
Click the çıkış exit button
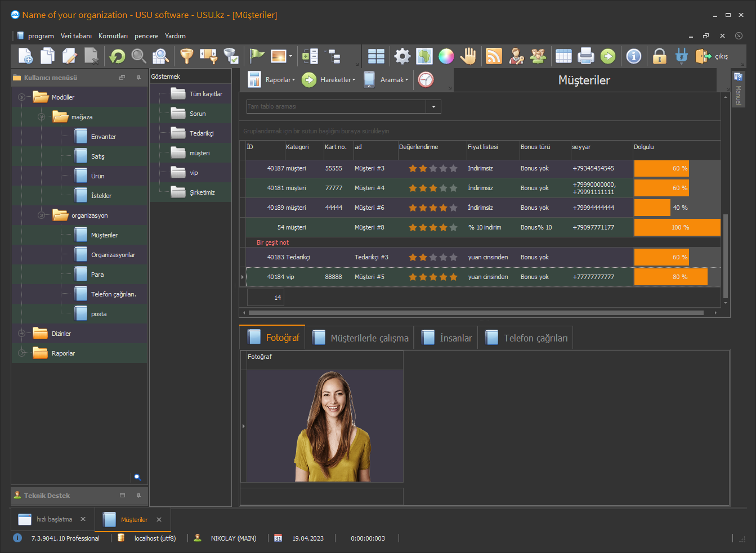(712, 56)
